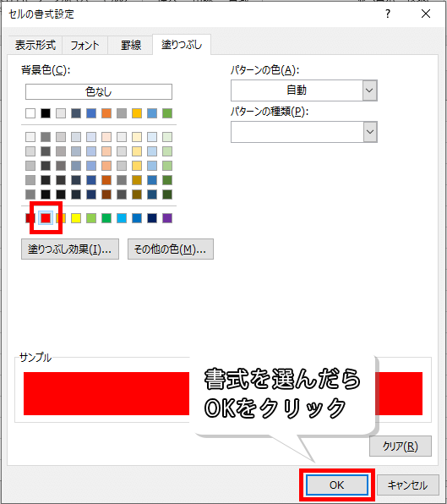Open help with the question mark
Screen dimensions: 447x504
(388, 14)
